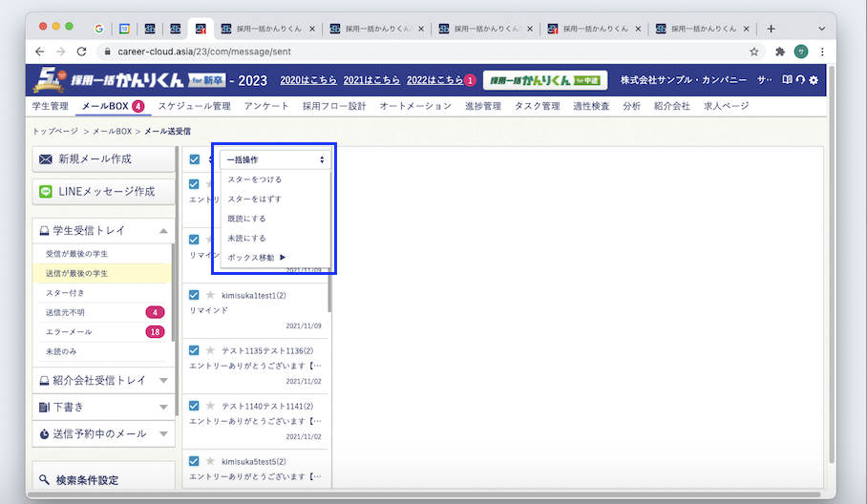
Task: Click the envelope icon on 新規メール作成
Action: tap(46, 159)
